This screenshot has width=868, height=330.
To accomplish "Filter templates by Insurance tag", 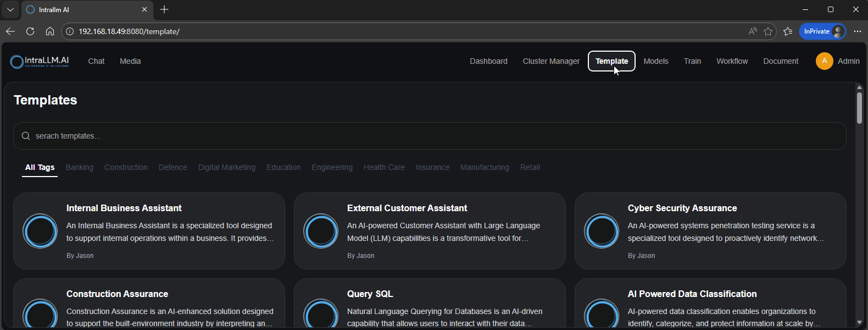I will pos(432,167).
